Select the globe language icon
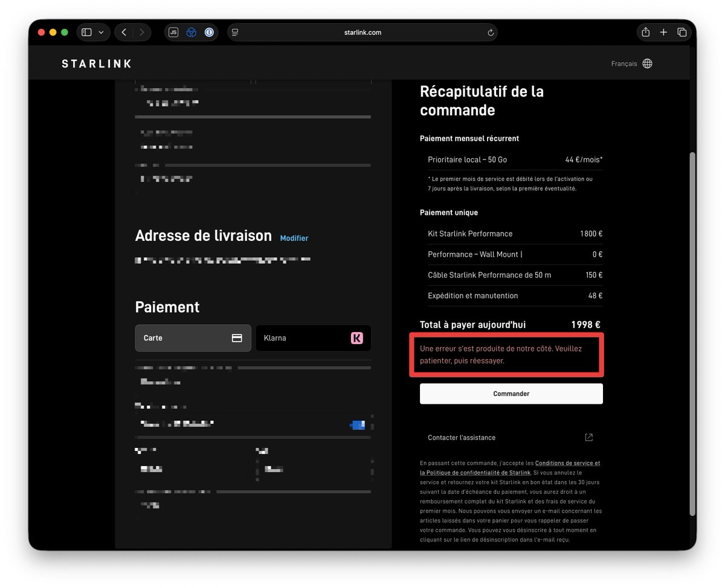725x588 pixels. click(x=648, y=63)
